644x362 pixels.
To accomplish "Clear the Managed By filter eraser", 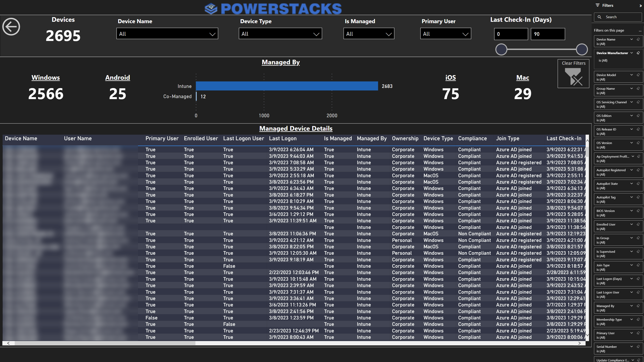I will coord(638,306).
